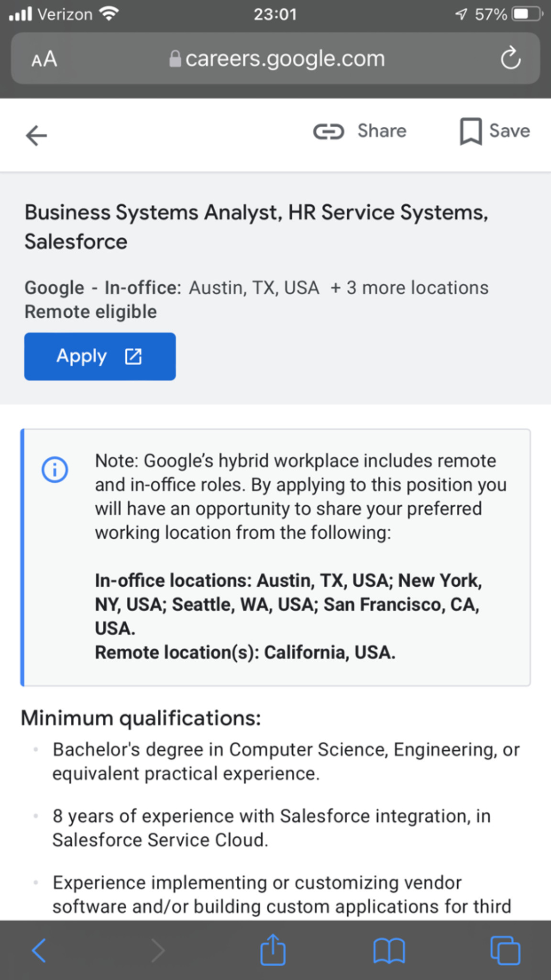Tap the bookmark Save icon
Image resolution: width=551 pixels, height=980 pixels.
pyautogui.click(x=471, y=132)
